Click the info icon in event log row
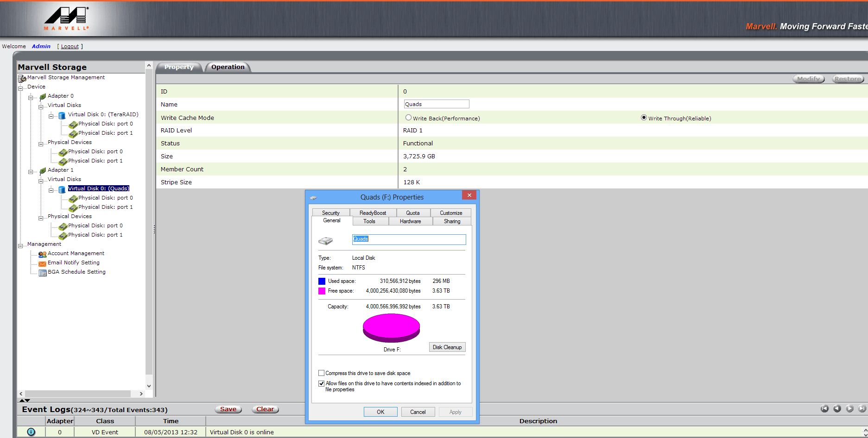Image resolution: width=868 pixels, height=438 pixels. [x=31, y=432]
